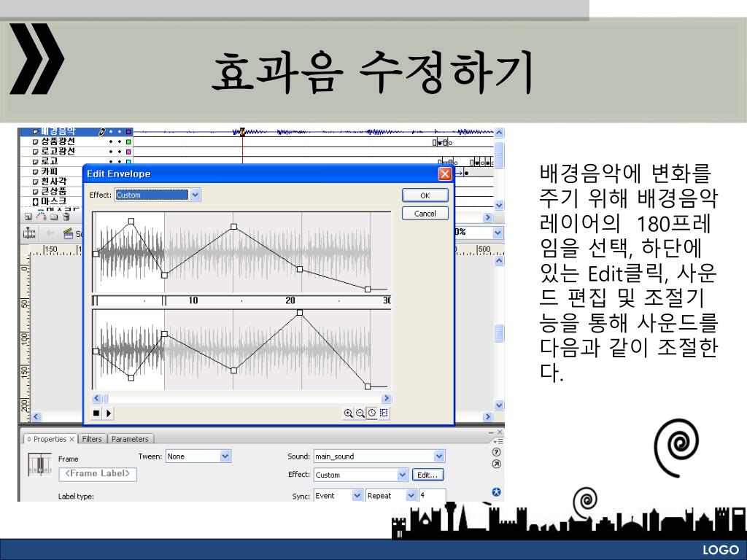Screen dimensions: 747x560
Task: Zoom out of the envelope waveform
Action: (360, 413)
